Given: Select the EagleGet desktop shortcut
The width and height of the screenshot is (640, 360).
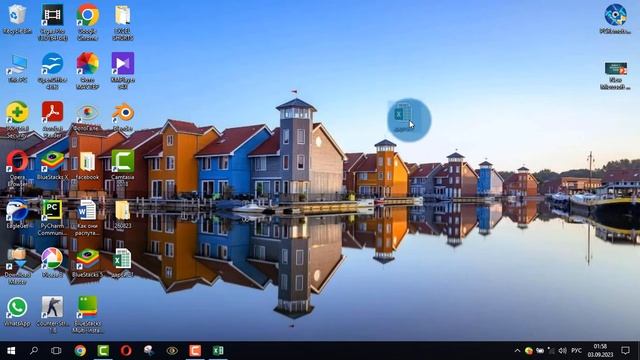Looking at the screenshot, I should 17,214.
